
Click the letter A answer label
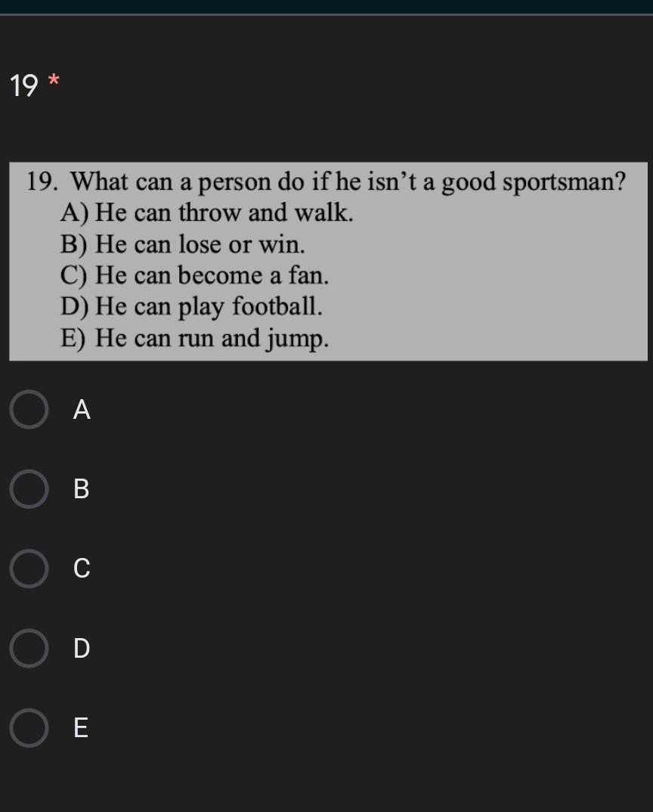pos(82,410)
